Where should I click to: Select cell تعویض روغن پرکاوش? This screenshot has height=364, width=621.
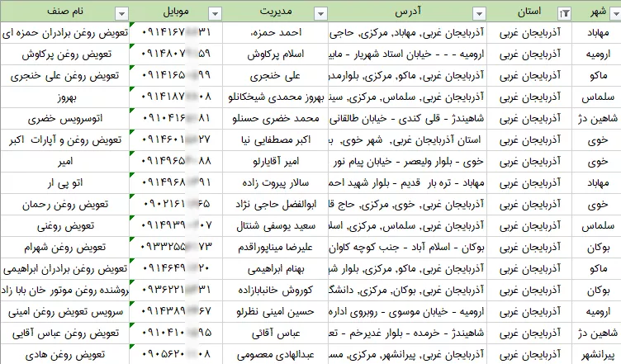coord(65,54)
